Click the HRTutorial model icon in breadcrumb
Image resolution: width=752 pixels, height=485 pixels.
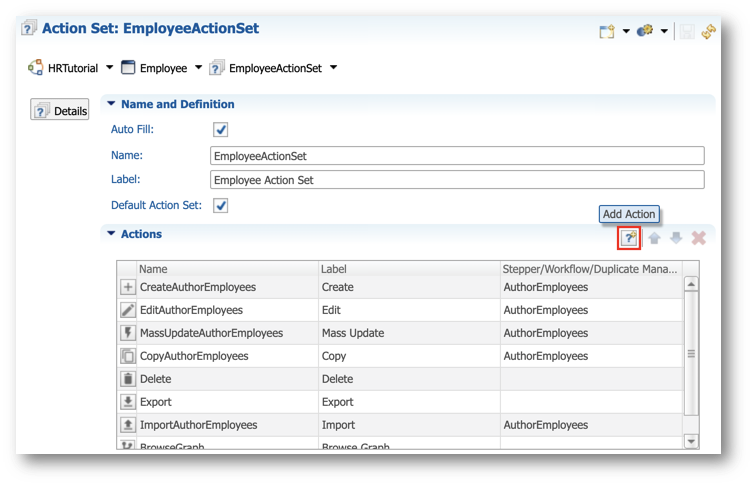coord(35,68)
